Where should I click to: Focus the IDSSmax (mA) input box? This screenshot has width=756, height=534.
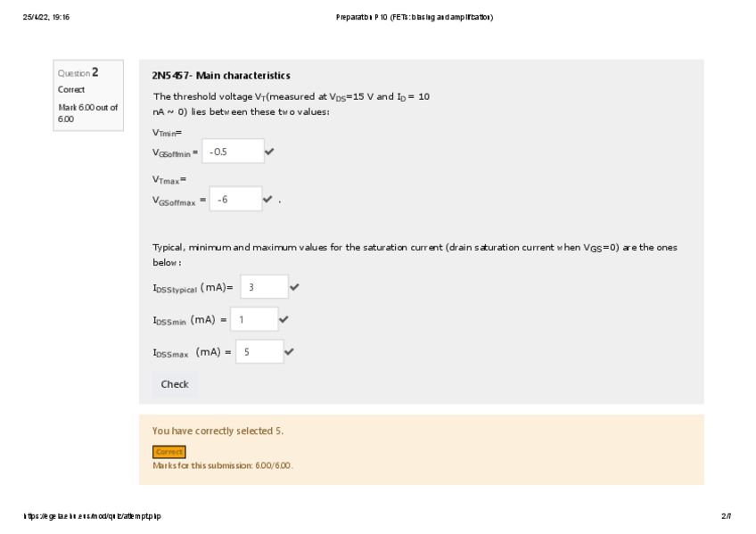pos(259,352)
